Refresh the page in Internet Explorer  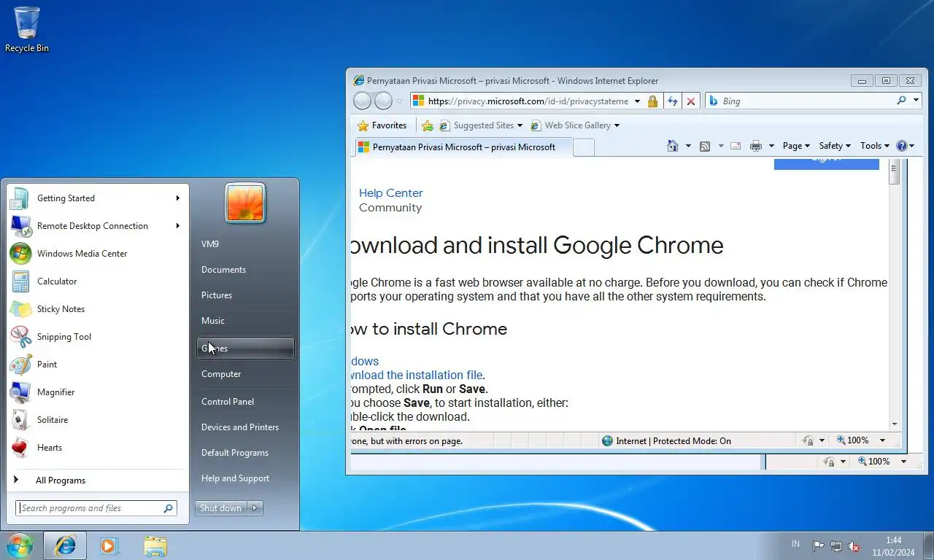click(672, 101)
